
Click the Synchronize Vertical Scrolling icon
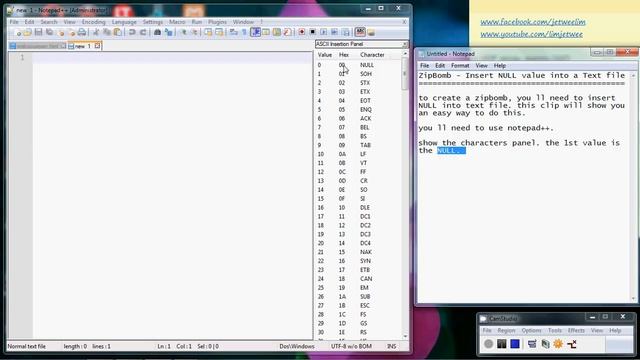click(208, 32)
